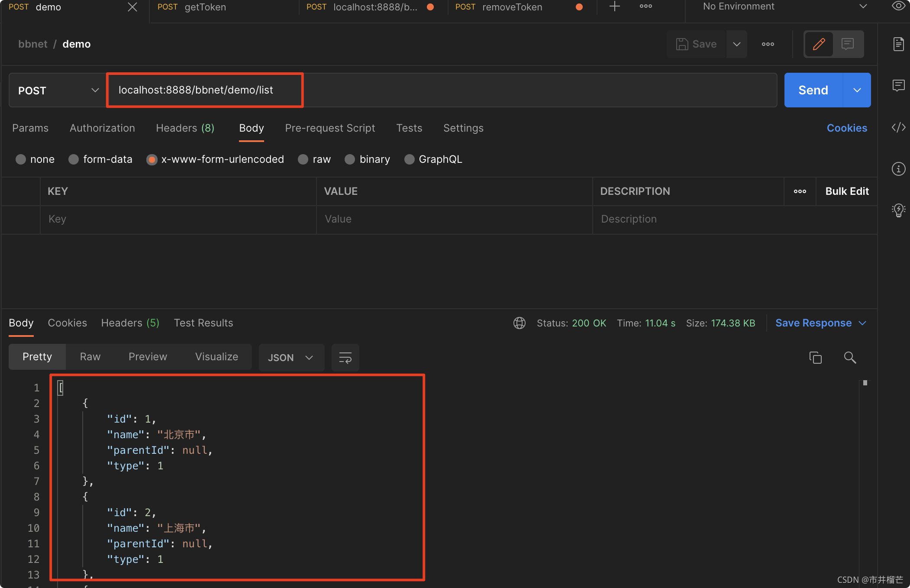Open the code snippet icon in sidebar
The height and width of the screenshot is (588, 910).
coord(898,127)
